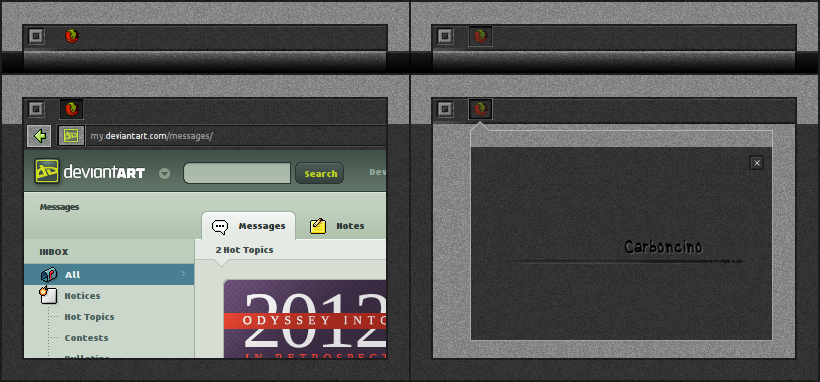Click the mailbox icon next to All
Screen dimensions: 820x382
coord(49,274)
